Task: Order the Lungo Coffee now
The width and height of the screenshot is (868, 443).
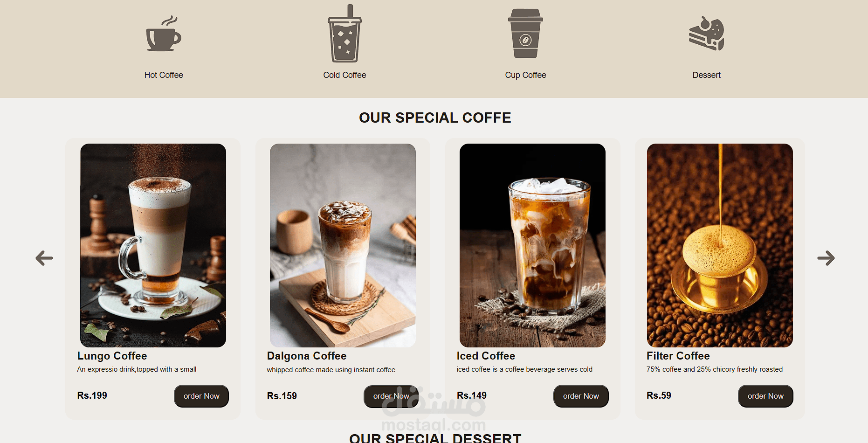Action: [x=201, y=396]
